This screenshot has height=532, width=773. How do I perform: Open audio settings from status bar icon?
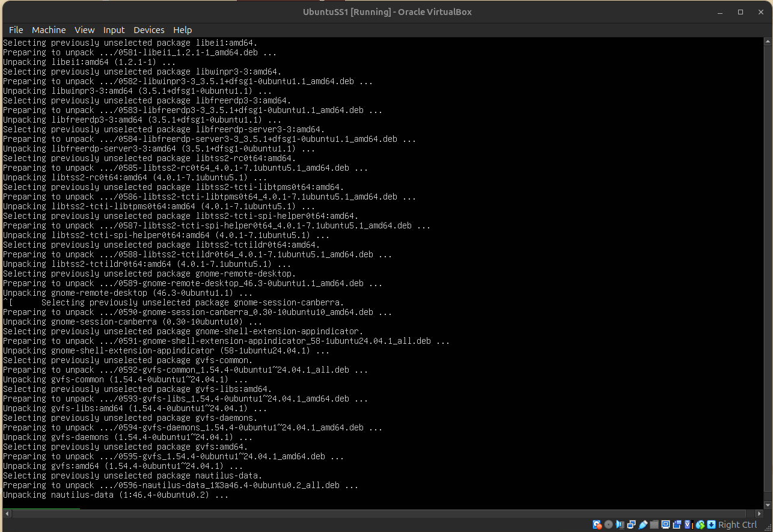(620, 525)
